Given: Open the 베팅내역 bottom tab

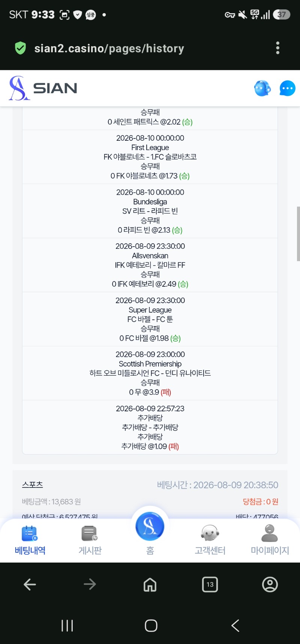Looking at the screenshot, I should (x=30, y=540).
